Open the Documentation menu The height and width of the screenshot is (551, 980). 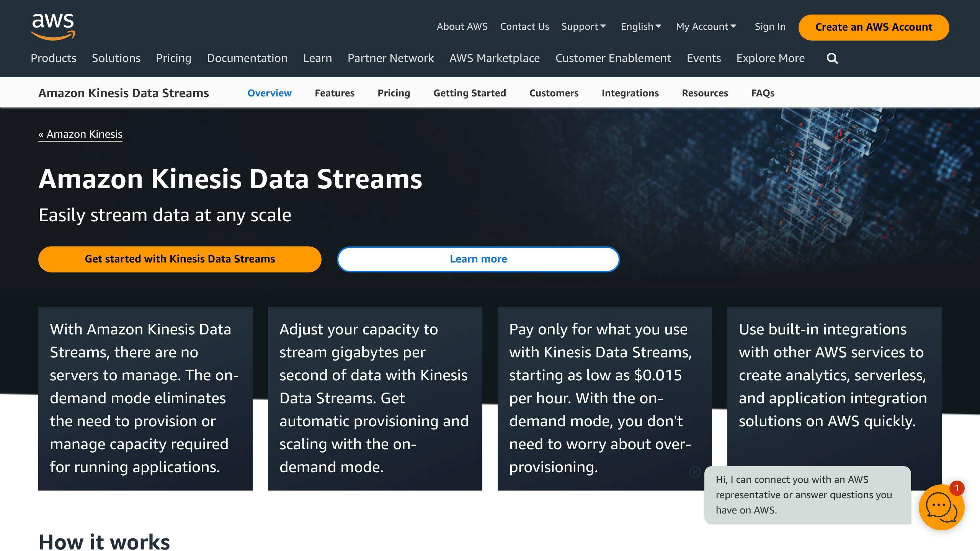click(x=247, y=58)
